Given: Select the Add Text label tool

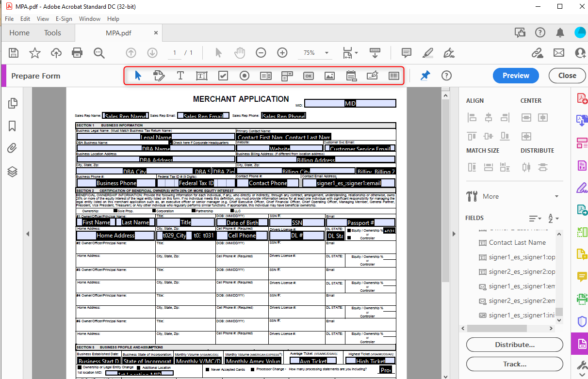Looking at the screenshot, I should [180, 76].
